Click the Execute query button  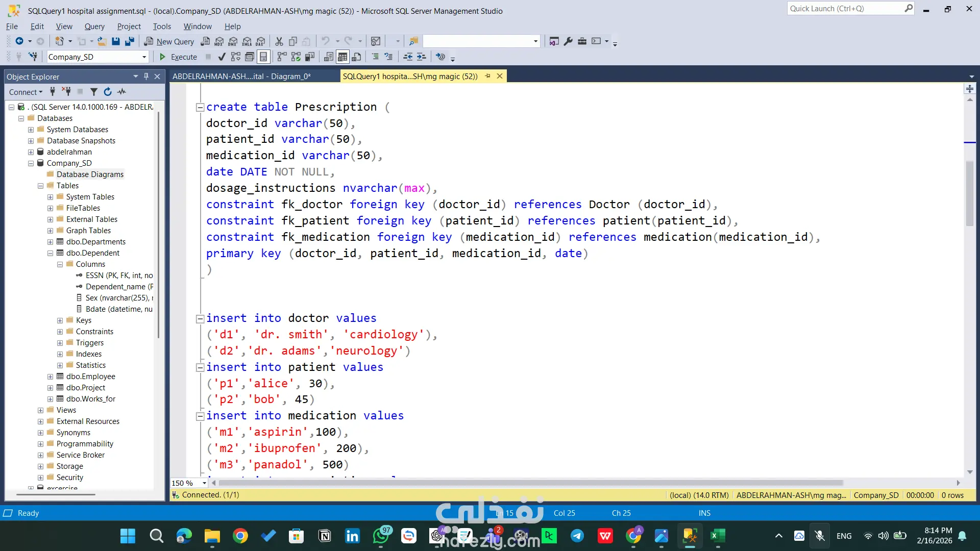(178, 57)
